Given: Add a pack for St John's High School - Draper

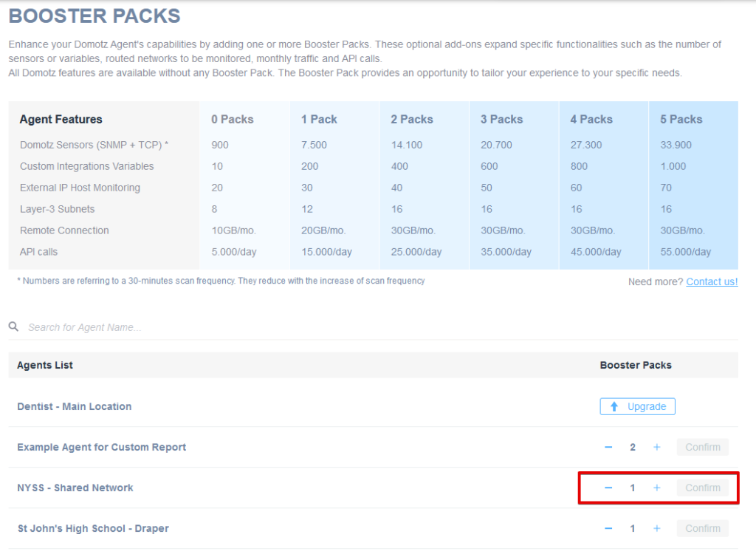Looking at the screenshot, I should 656,528.
